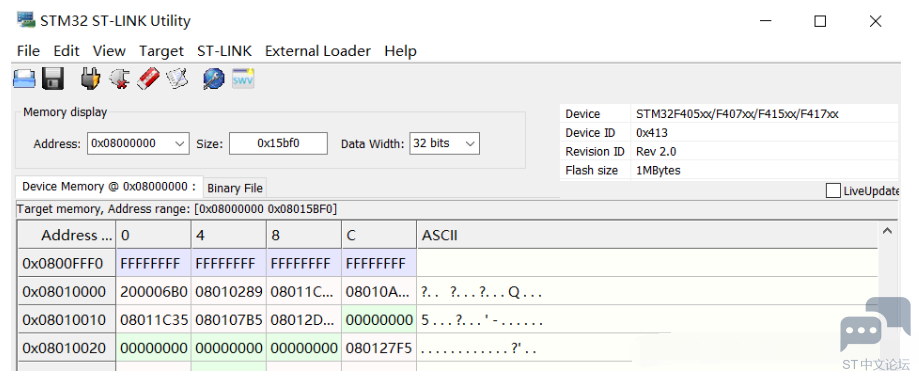Click the Address column header
The height and width of the screenshot is (380, 919).
pos(66,235)
